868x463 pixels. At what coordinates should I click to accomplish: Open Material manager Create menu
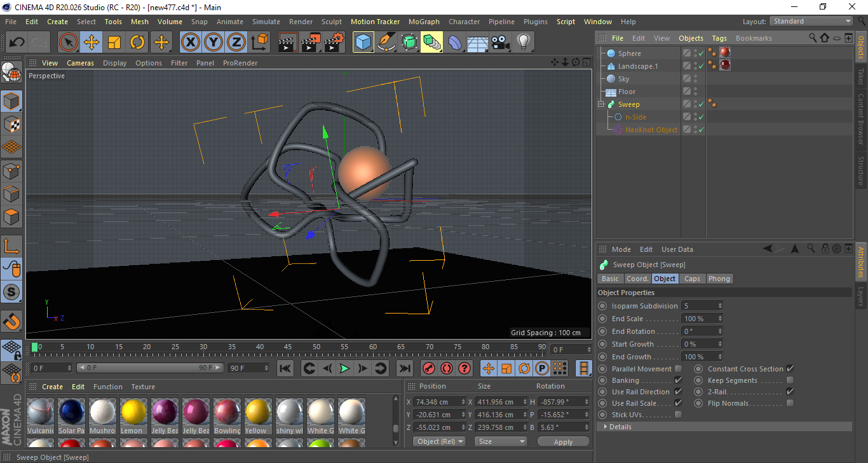[52, 387]
